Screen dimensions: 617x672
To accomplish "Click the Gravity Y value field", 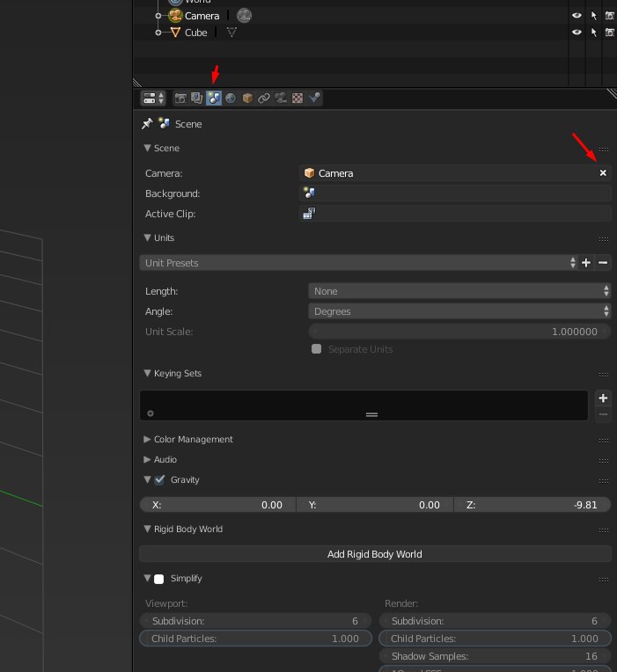I will [375, 505].
